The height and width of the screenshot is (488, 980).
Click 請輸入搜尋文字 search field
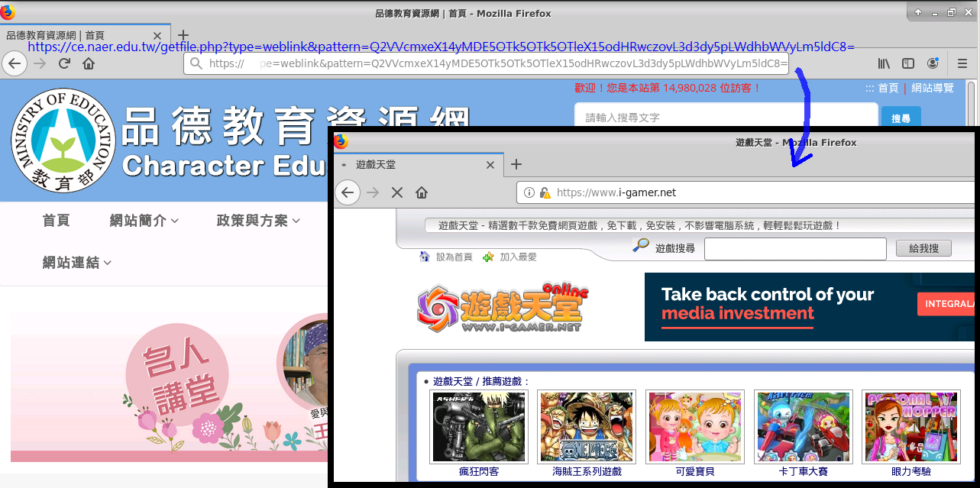point(726,118)
